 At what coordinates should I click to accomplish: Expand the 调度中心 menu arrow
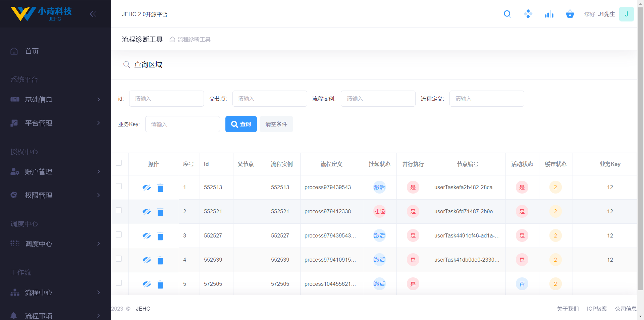pyautogui.click(x=99, y=244)
